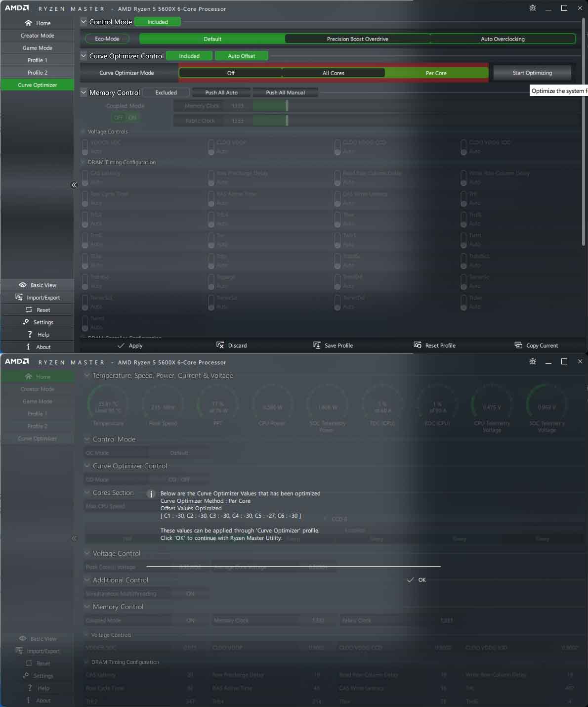Collapse Cores Section in bottom window

pyautogui.click(x=87, y=492)
